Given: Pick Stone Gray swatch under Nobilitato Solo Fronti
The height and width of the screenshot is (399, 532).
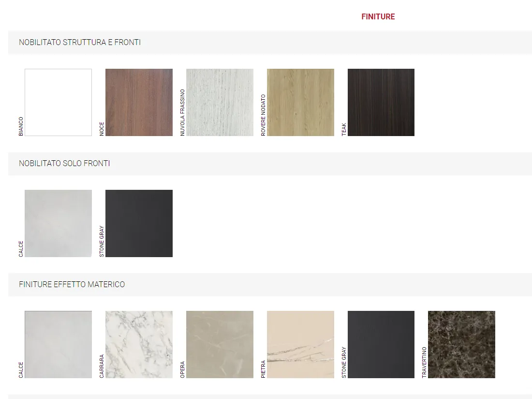Looking at the screenshot, I should 139,223.
